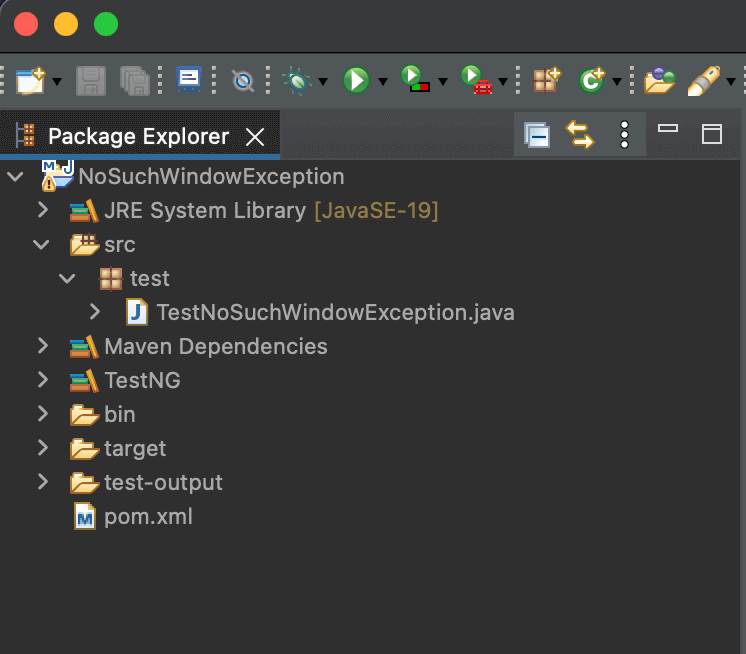Select the test package
The height and width of the screenshot is (654, 746).
(150, 279)
